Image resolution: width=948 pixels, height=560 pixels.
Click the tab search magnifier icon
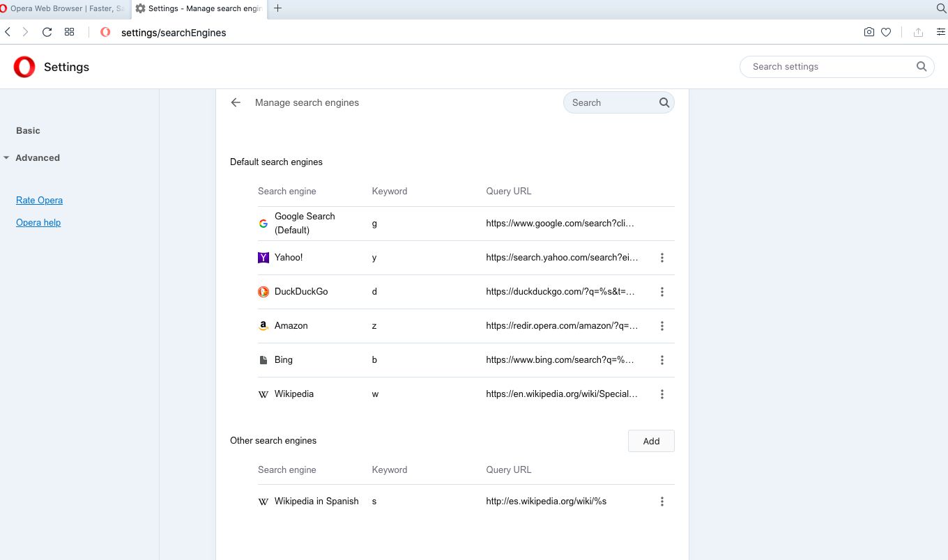941,8
